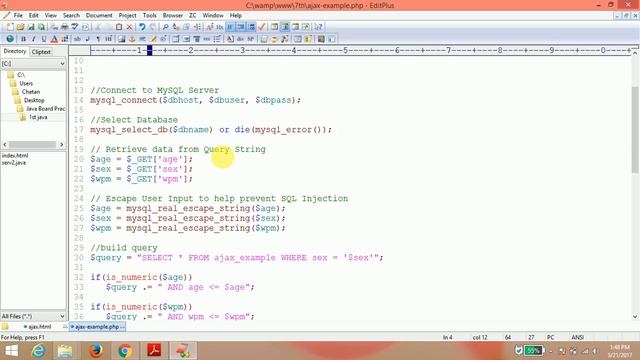
Task: Select the ajax-example.php document tab
Action: tap(97, 327)
